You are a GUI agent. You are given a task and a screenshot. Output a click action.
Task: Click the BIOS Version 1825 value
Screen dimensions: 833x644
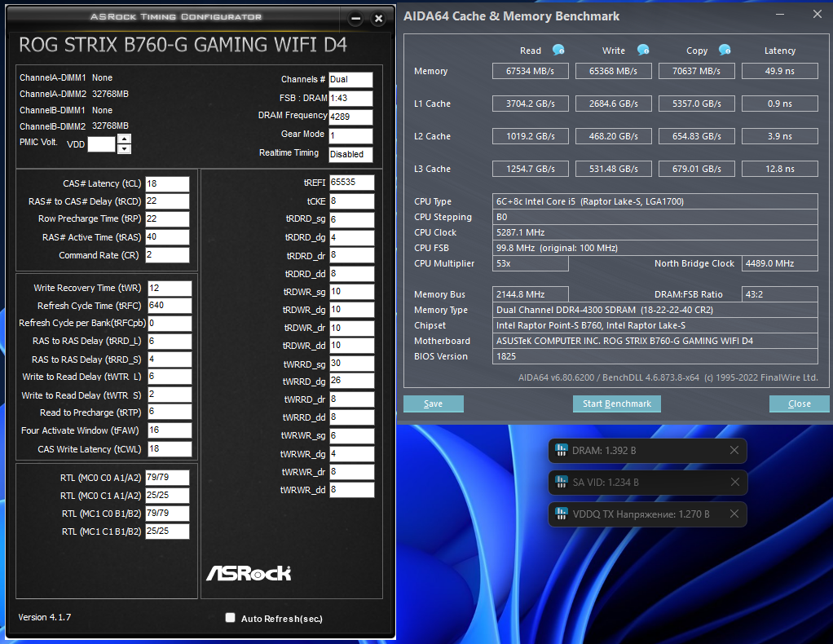pos(654,356)
